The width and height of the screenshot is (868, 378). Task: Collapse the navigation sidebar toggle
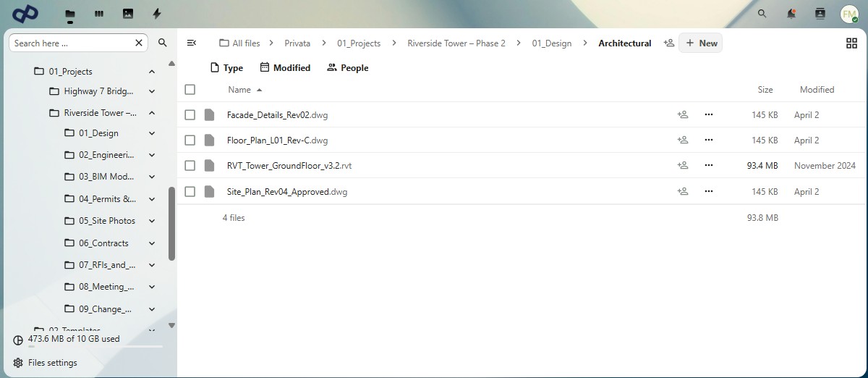pos(192,43)
